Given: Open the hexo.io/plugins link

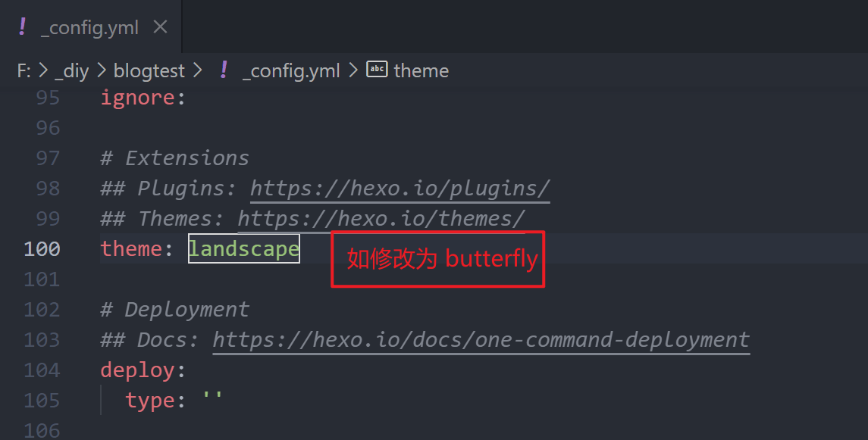Looking at the screenshot, I should 400,189.
